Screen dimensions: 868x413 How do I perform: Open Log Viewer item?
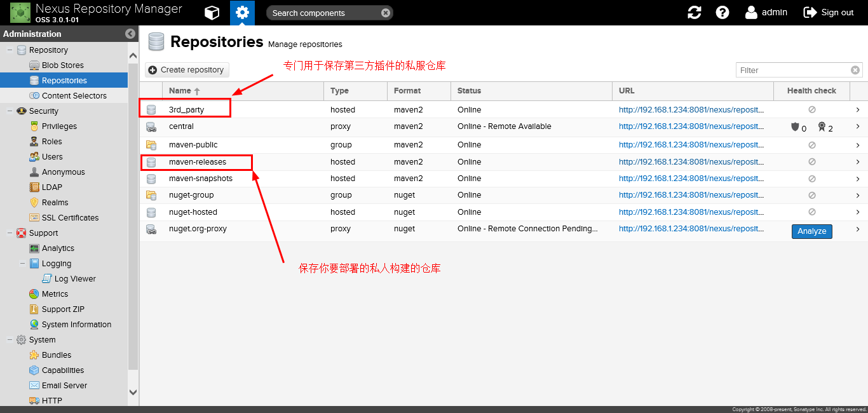[x=75, y=279]
